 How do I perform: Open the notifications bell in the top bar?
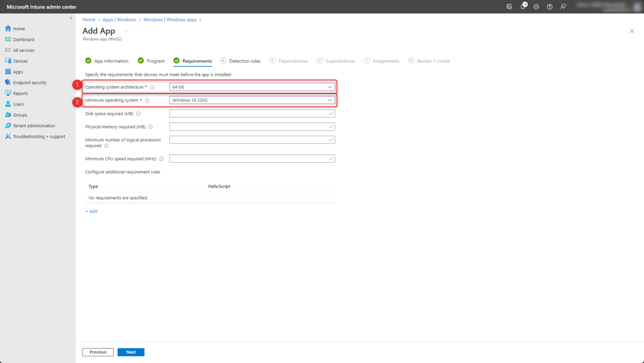(522, 7)
